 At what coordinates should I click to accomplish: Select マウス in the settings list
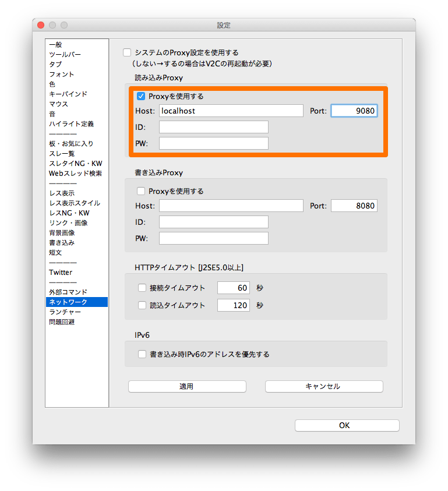pos(77,104)
